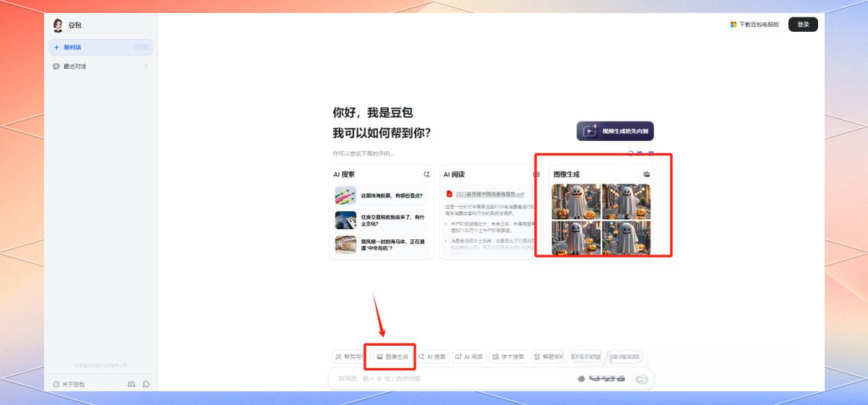Open the 关于豆包 link at sidebar bottom
The image size is (868, 405).
pyautogui.click(x=69, y=384)
